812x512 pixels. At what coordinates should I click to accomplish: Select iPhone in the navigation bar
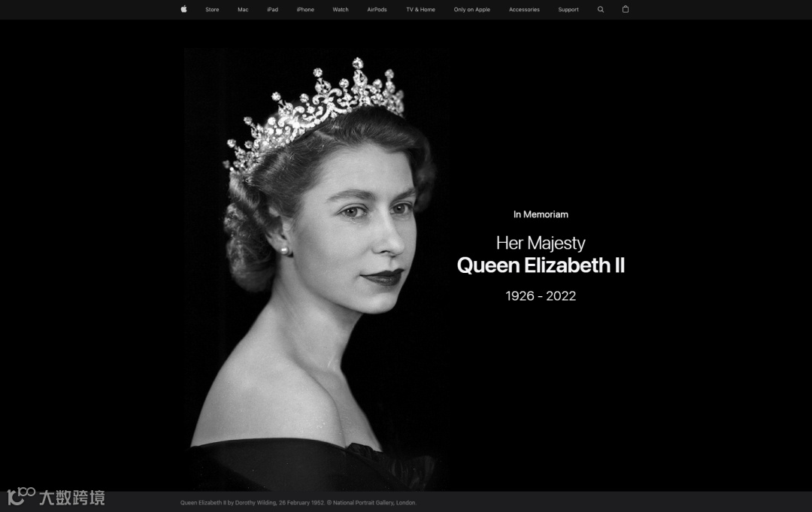305,9
